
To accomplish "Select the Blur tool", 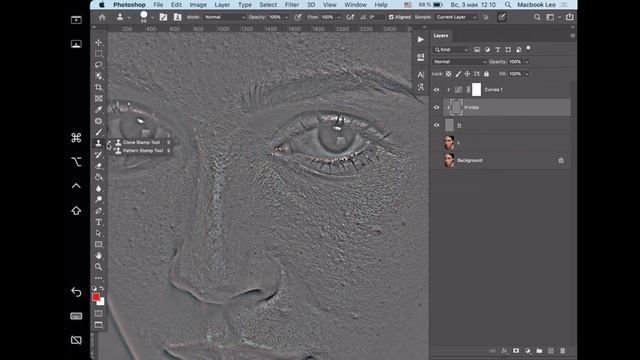I will [x=98, y=188].
